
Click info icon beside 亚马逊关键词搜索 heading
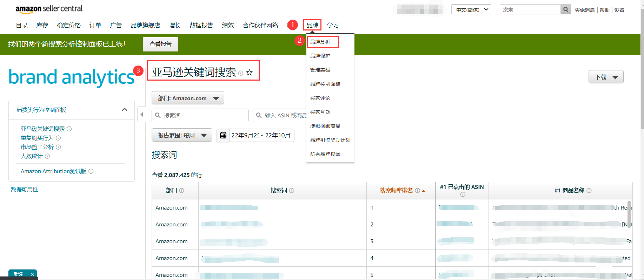(x=241, y=73)
